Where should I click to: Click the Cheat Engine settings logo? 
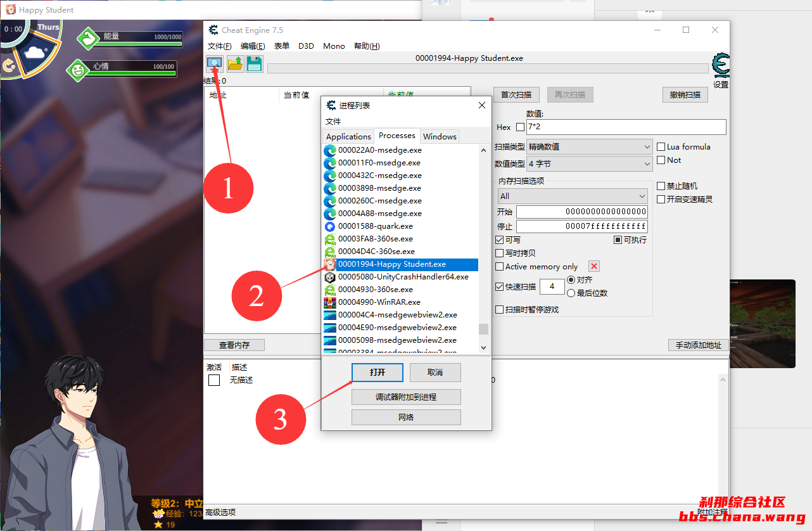720,66
